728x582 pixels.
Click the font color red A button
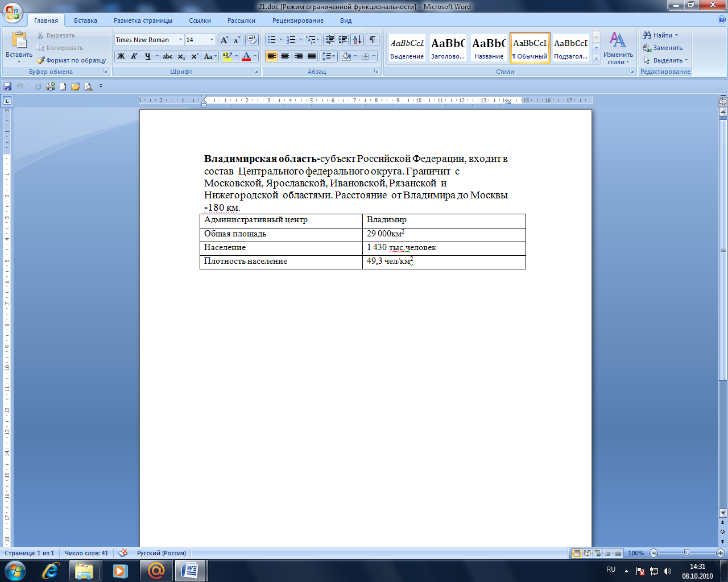click(246, 56)
